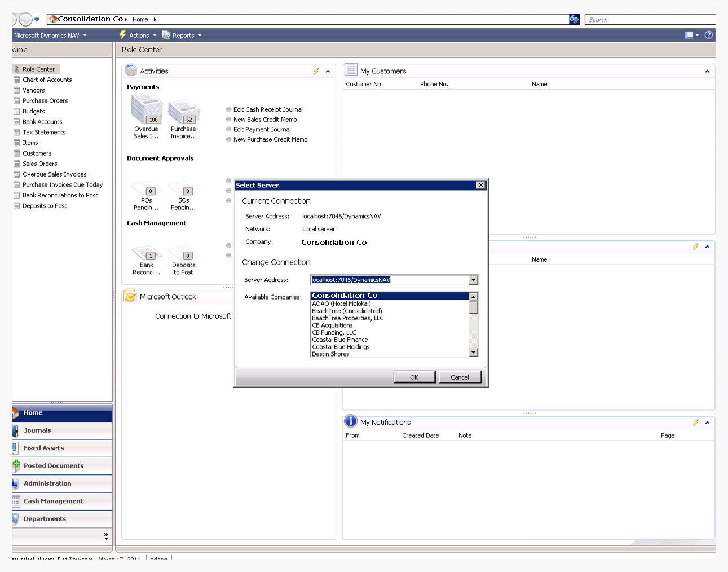This screenshot has height=572, width=728.
Task: Open the layout customize dropdown in menu bar
Action: point(692,35)
